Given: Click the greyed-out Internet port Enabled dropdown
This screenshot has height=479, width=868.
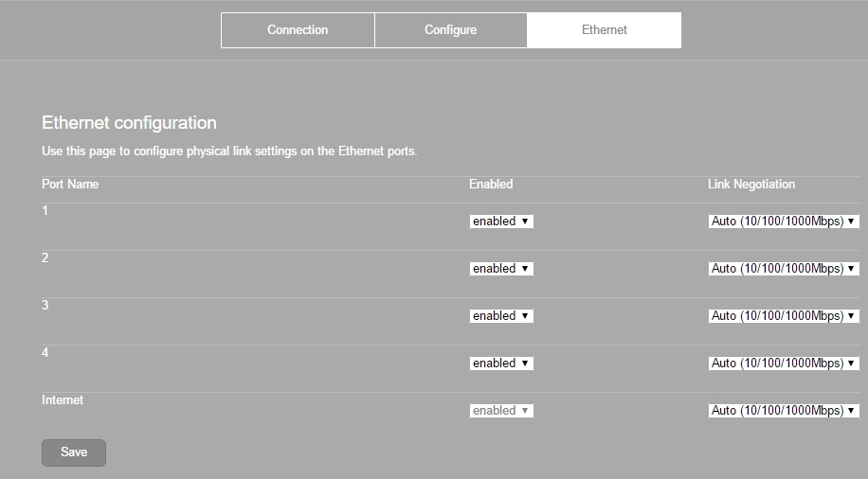Looking at the screenshot, I should click(x=501, y=411).
